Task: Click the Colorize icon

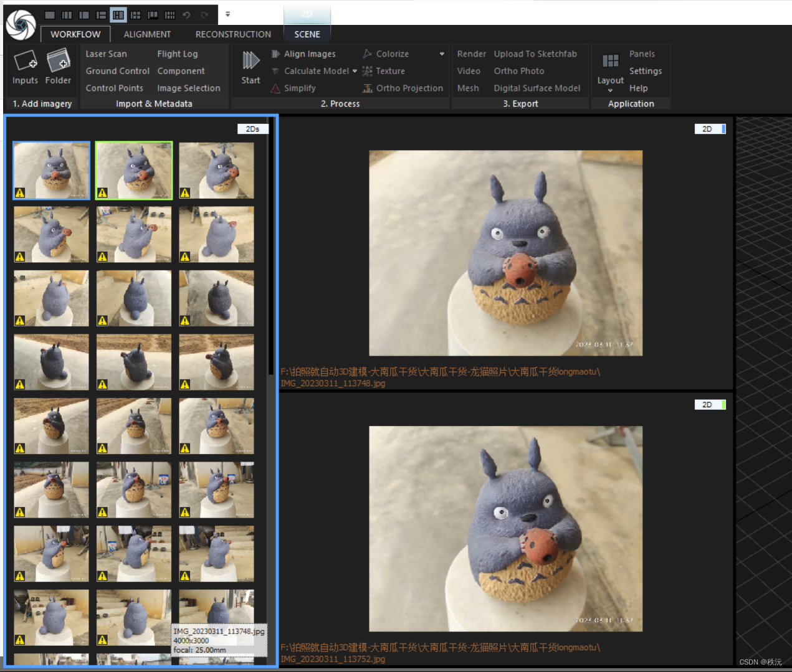Action: pyautogui.click(x=368, y=54)
